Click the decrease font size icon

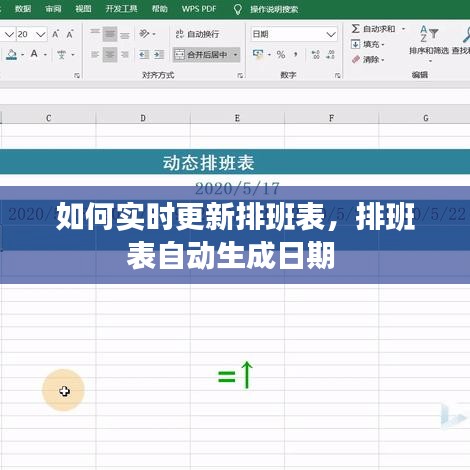point(70,34)
